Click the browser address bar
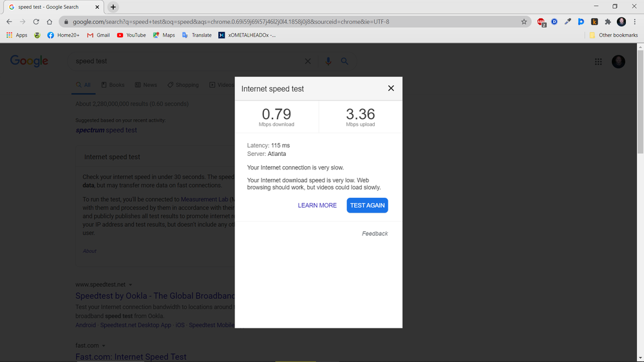The width and height of the screenshot is (644, 362). click(x=290, y=21)
